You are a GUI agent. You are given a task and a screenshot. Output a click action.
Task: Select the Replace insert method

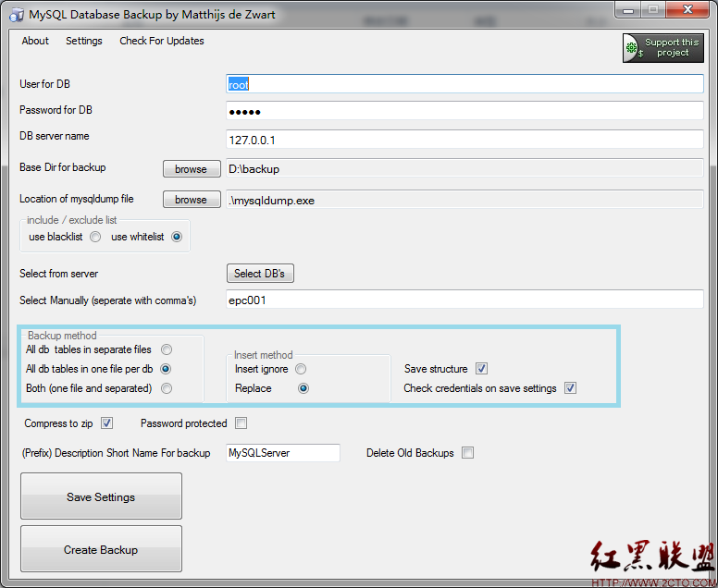click(303, 388)
